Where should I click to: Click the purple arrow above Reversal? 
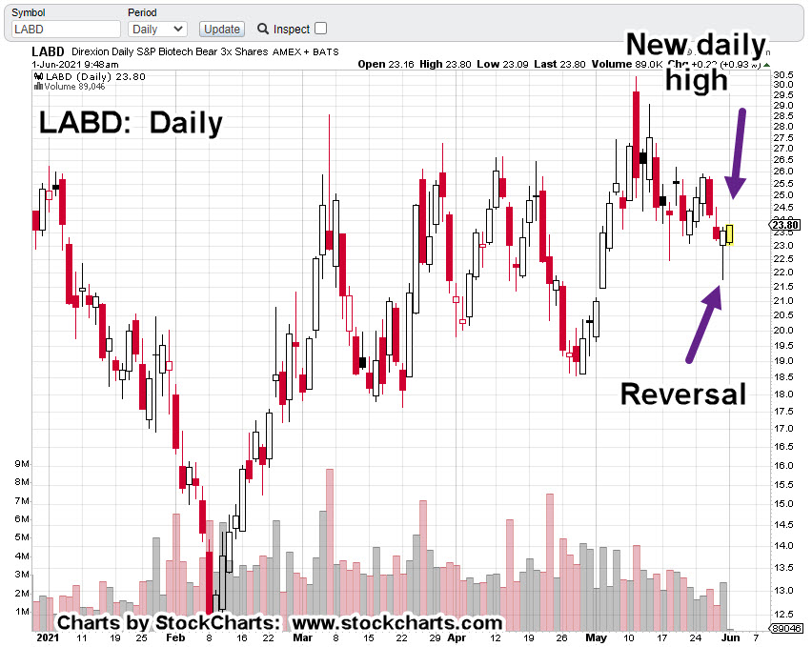click(x=703, y=324)
